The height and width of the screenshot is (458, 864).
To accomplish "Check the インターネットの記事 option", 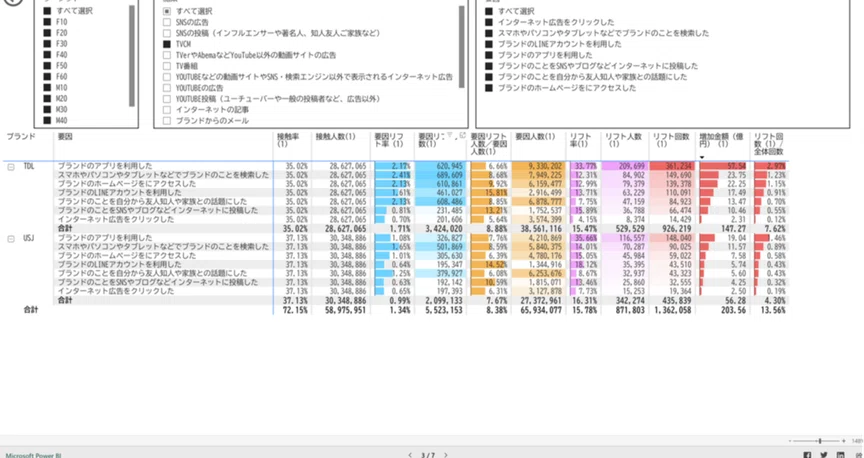I will [x=167, y=110].
